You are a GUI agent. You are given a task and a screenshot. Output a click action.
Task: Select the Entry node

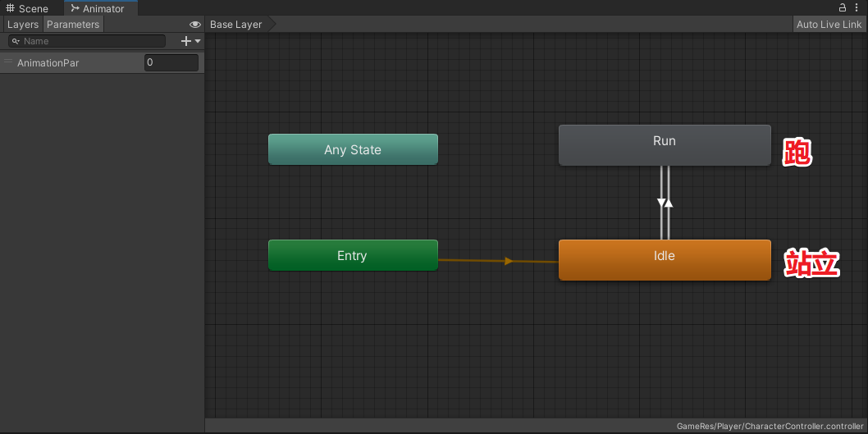[x=353, y=255]
